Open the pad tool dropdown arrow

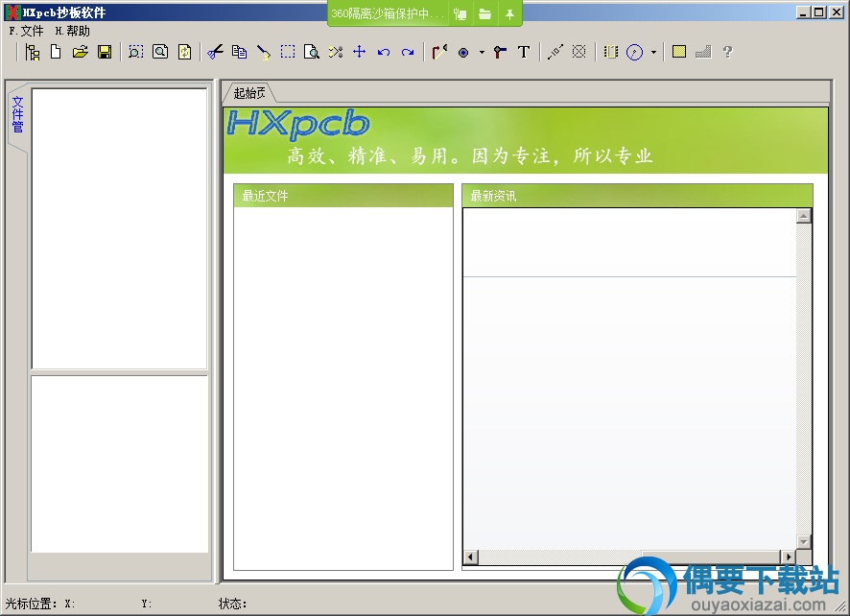[x=482, y=53]
